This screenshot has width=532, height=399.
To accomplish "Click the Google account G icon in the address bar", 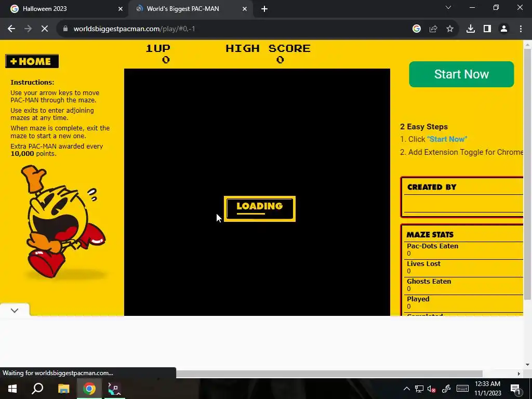I will [417, 29].
